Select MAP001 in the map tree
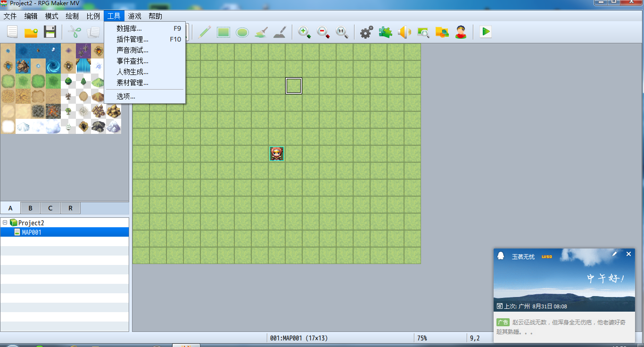This screenshot has width=644, height=347. pos(64,232)
